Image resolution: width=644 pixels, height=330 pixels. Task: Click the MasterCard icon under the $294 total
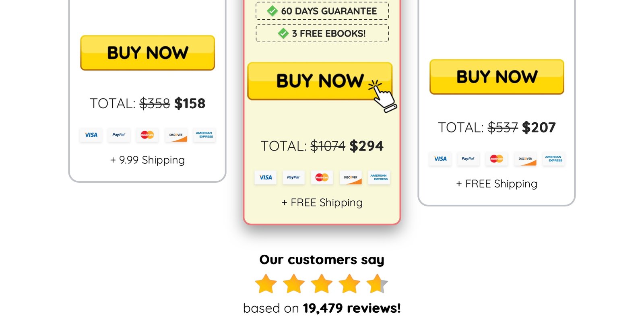coord(322,177)
